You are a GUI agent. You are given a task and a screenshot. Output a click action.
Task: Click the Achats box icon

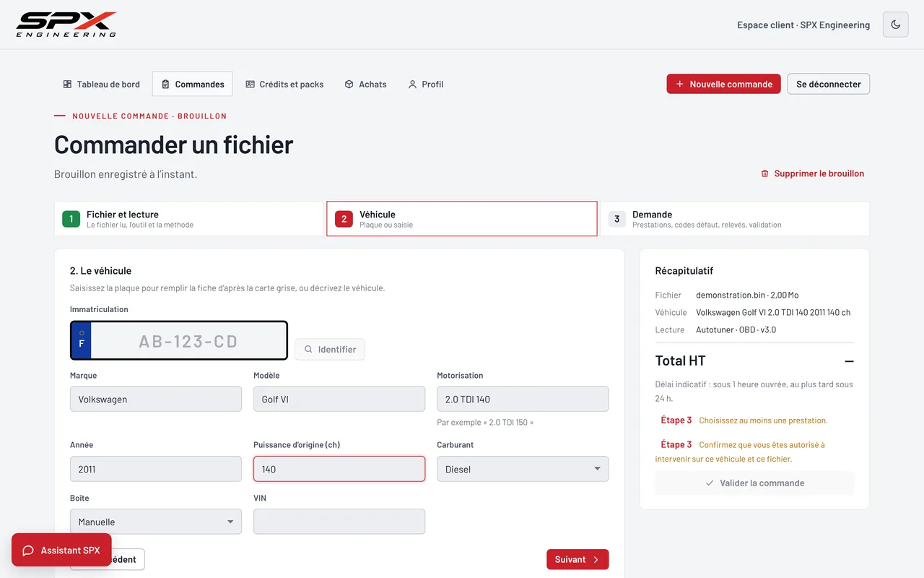click(349, 85)
